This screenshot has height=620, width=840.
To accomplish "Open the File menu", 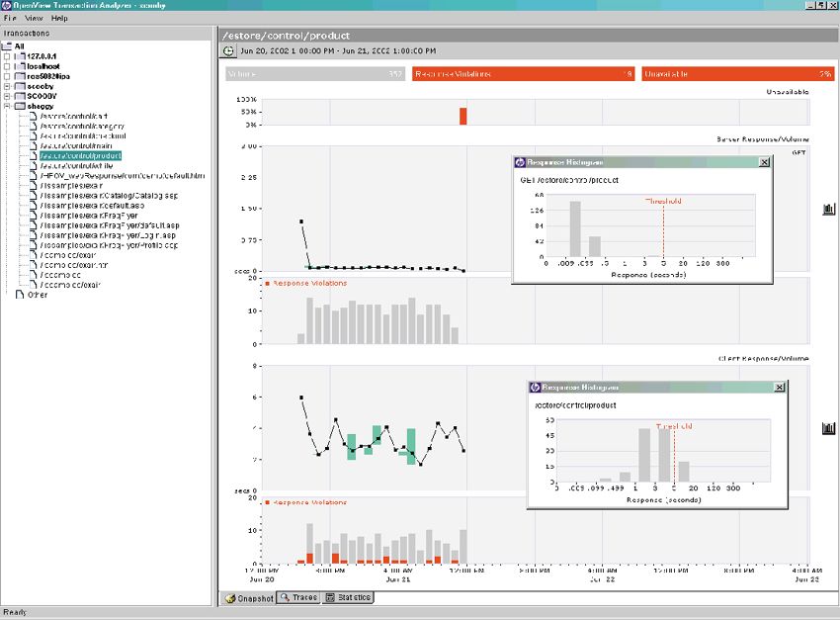I will tap(10, 18).
